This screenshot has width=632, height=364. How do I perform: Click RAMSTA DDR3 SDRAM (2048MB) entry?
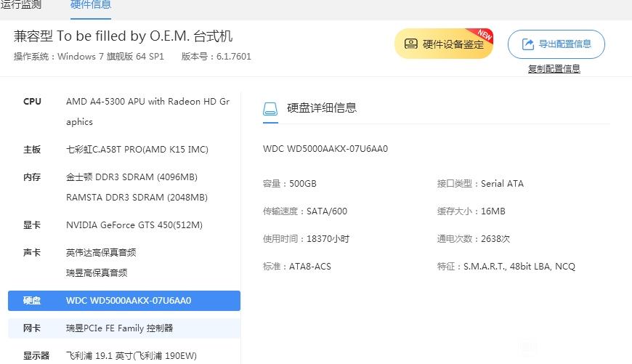click(x=137, y=198)
